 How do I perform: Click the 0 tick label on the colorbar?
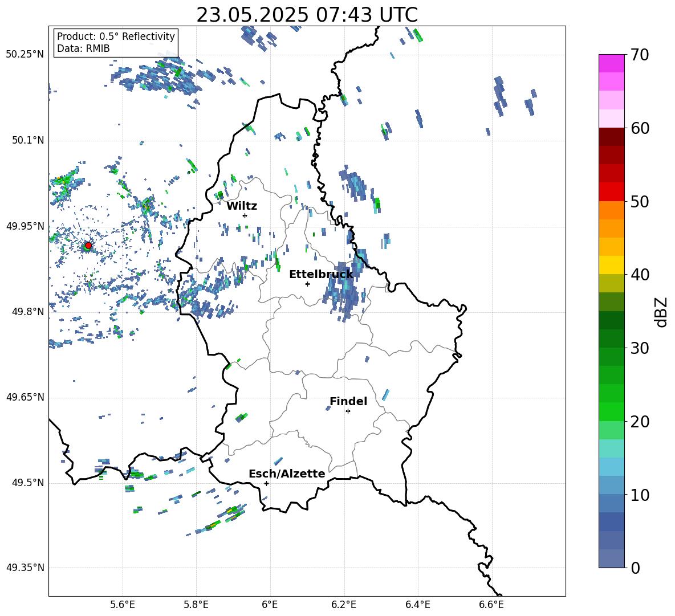click(635, 568)
